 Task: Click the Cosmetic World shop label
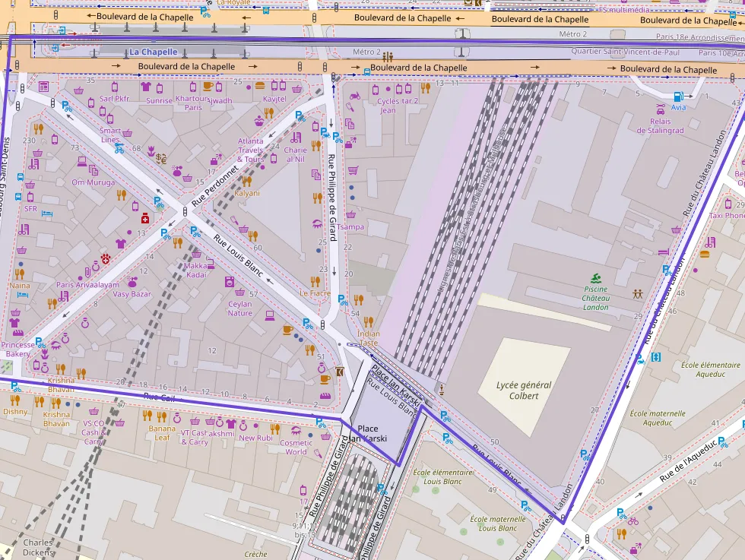(296, 448)
